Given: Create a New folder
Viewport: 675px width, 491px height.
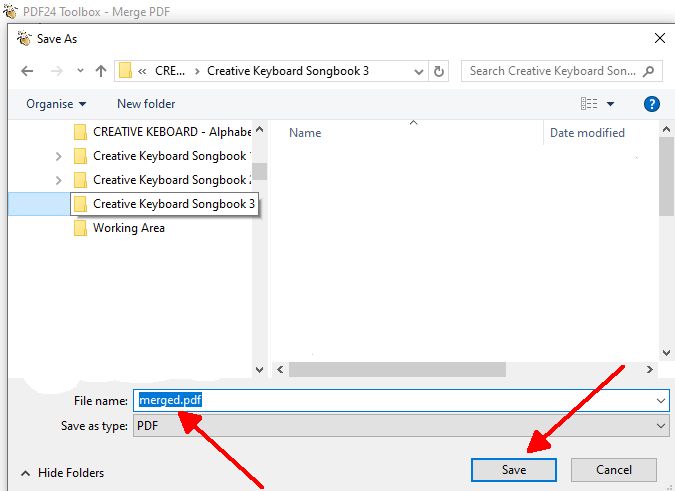Looking at the screenshot, I should [145, 104].
